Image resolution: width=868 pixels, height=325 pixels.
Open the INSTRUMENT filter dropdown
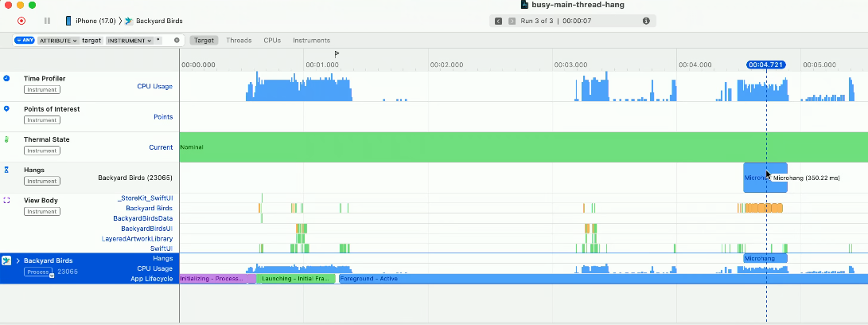(x=129, y=41)
